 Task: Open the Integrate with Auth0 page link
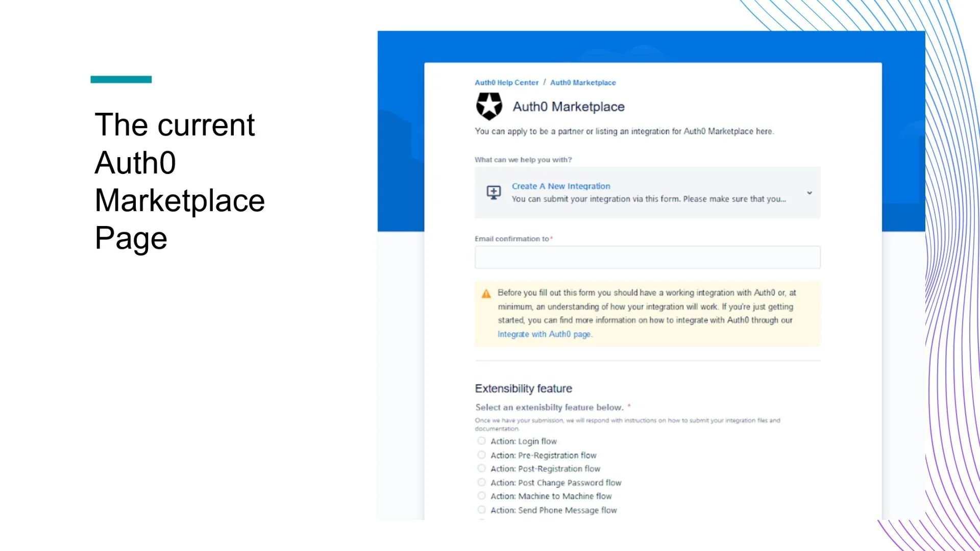tap(544, 334)
